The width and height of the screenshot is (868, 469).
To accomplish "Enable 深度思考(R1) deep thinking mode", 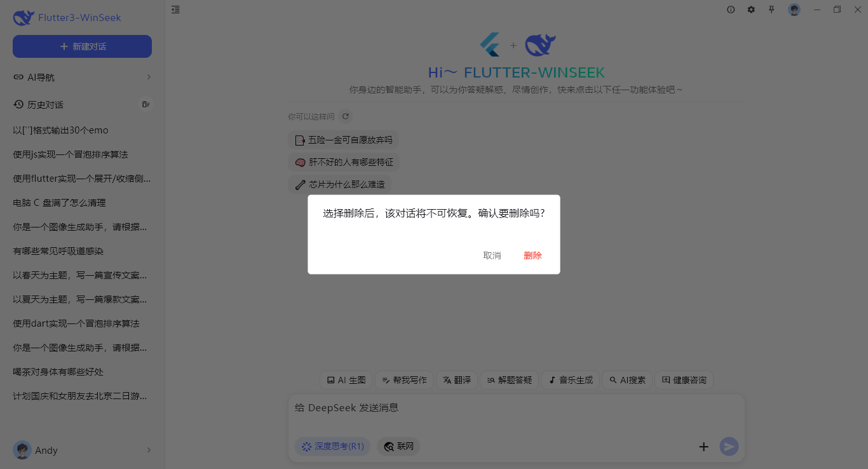I will click(332, 446).
